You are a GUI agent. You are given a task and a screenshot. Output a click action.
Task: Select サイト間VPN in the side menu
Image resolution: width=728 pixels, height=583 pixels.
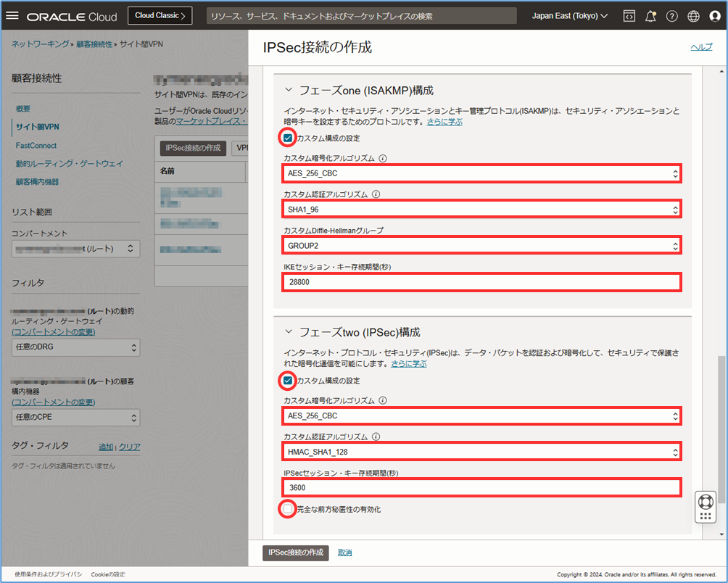[38, 127]
